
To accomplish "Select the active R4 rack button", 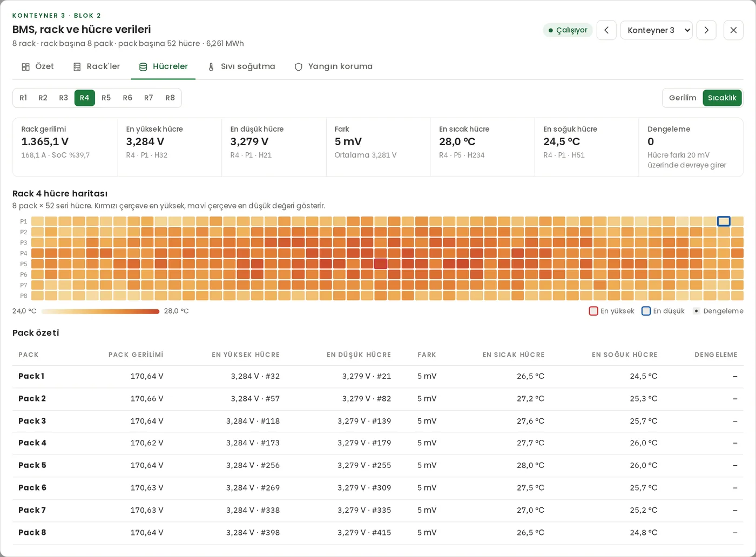I will click(85, 98).
